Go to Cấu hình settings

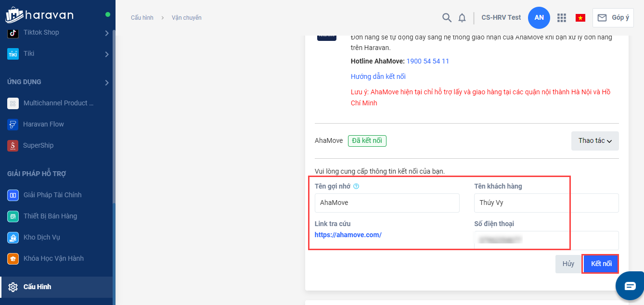pos(37,287)
